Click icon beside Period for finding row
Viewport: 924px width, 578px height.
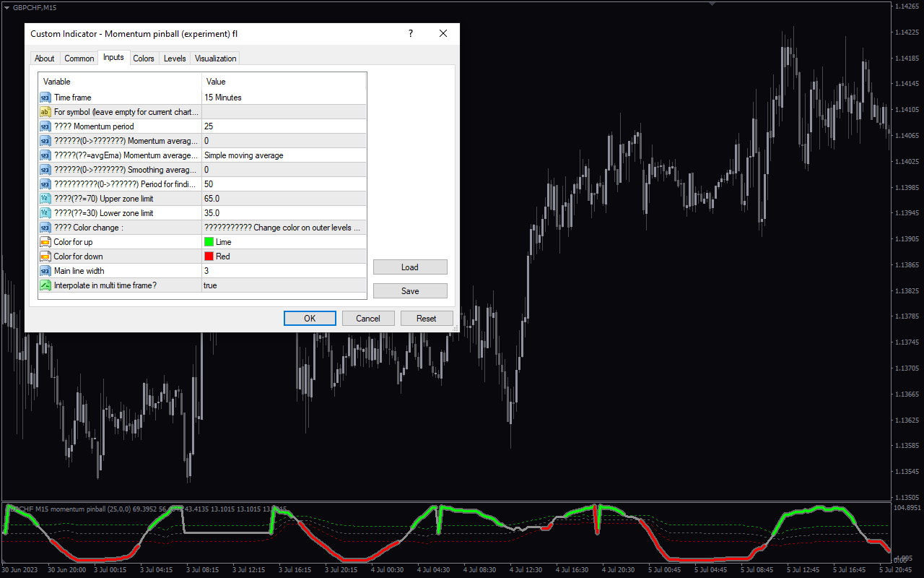(x=45, y=184)
